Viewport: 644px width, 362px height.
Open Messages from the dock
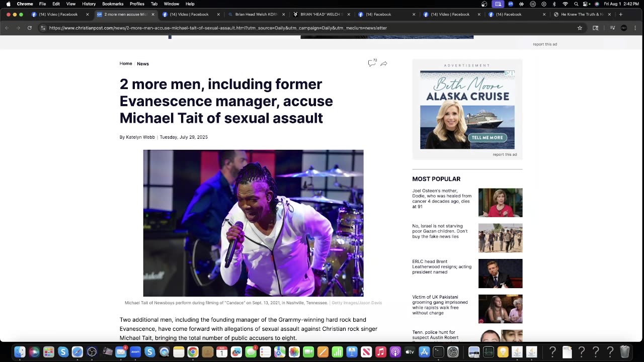[251, 352]
